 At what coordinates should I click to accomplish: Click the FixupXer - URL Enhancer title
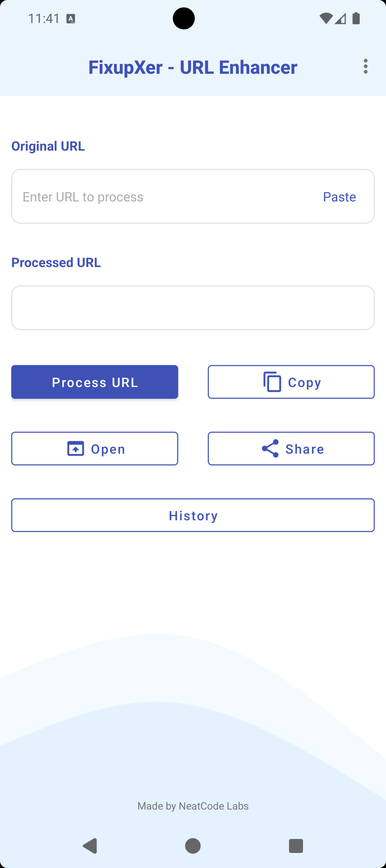click(x=193, y=67)
